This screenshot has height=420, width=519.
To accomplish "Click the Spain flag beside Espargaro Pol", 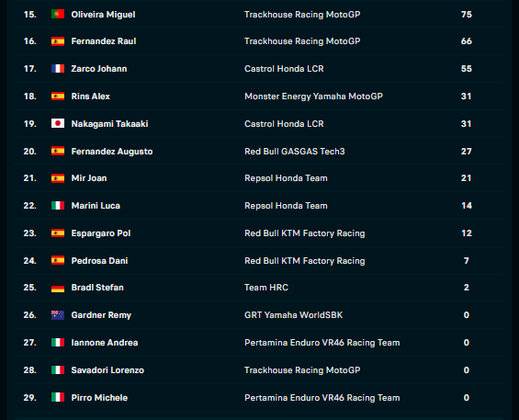I will click(x=58, y=233).
